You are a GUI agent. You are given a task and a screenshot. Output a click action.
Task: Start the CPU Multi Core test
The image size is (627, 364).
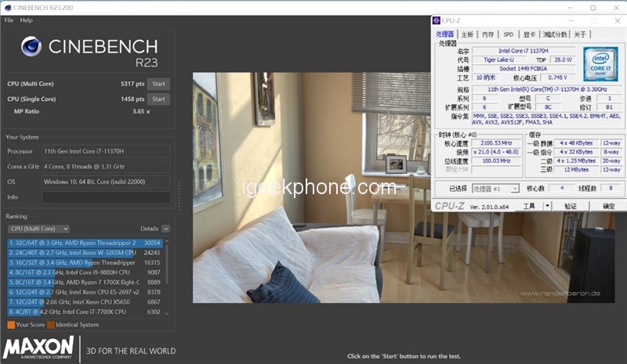coord(158,84)
